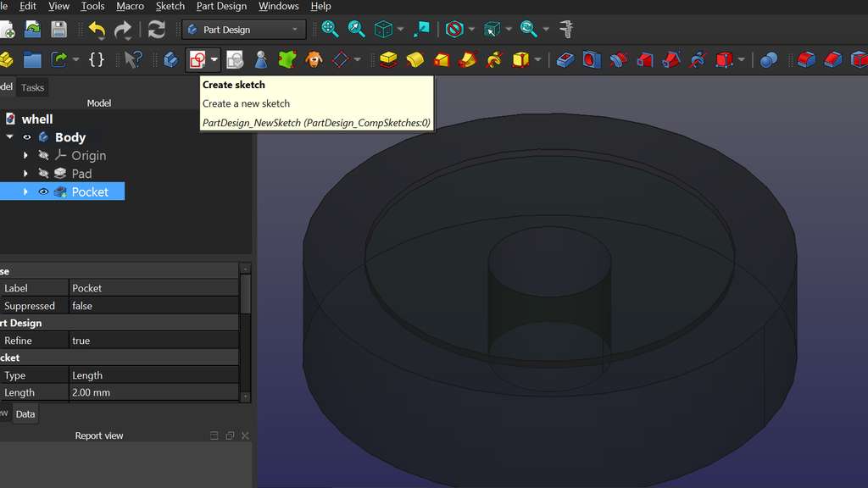Open the draw style dropdown arrow

(471, 30)
